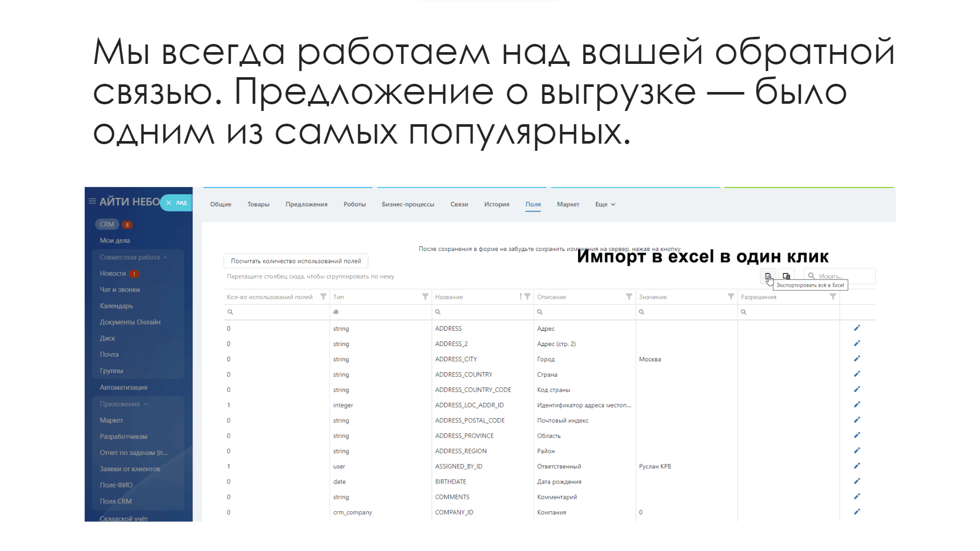
Task: Open Поля CRM sidebar item
Action: (x=115, y=501)
